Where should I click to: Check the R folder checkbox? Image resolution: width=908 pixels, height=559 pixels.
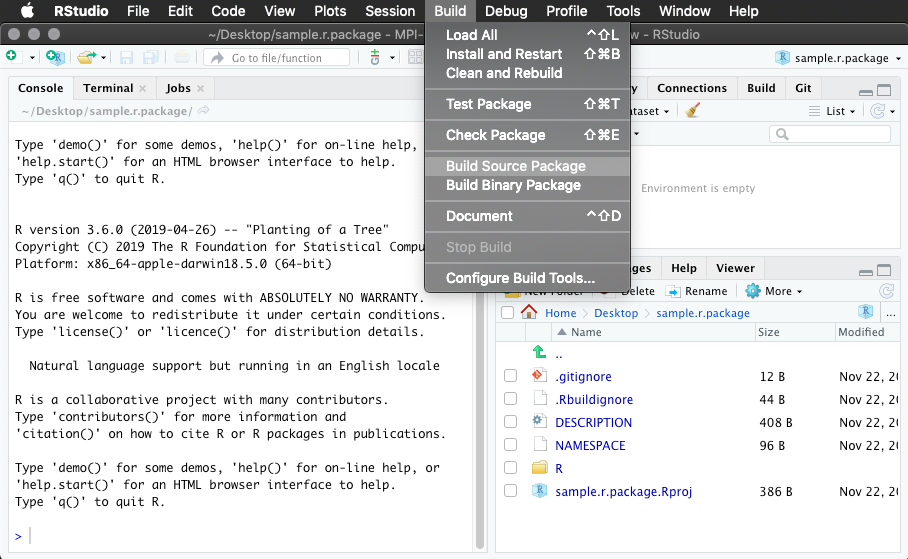tap(510, 467)
